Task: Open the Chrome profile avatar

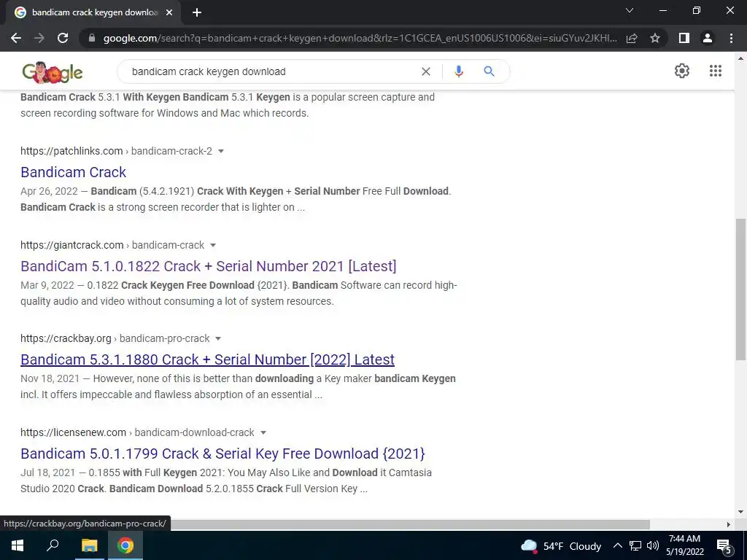Action: click(708, 38)
